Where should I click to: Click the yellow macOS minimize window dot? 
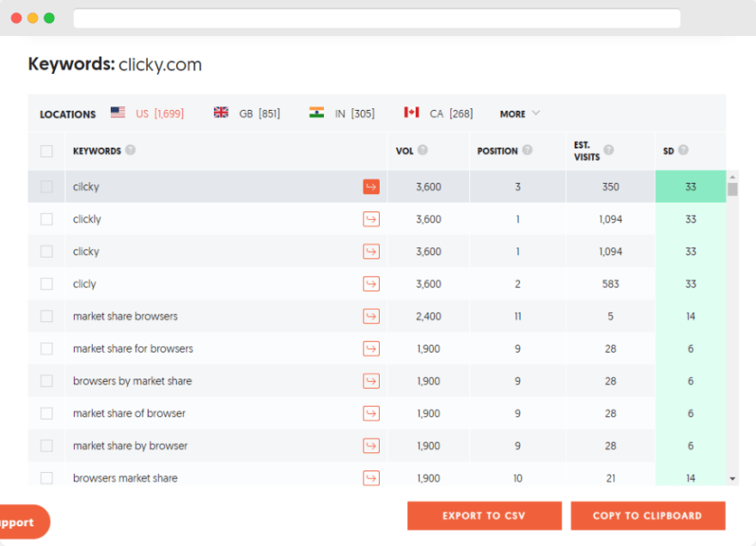[x=33, y=18]
